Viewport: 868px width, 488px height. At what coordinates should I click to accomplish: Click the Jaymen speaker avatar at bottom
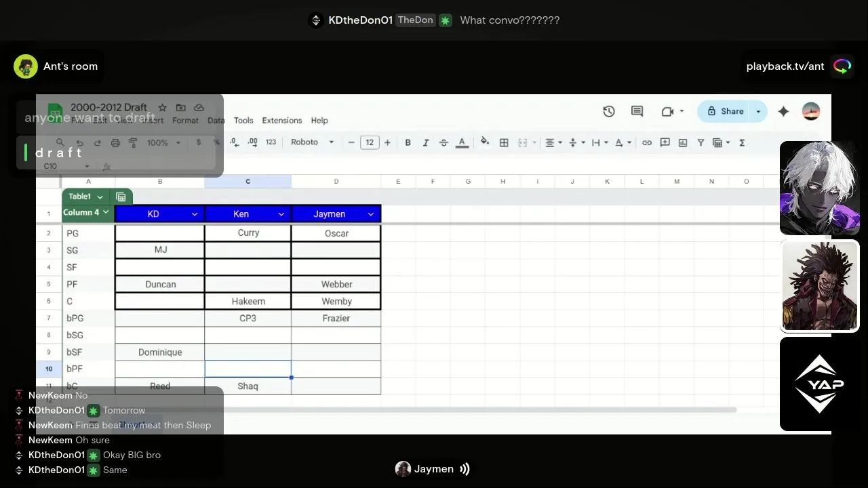point(403,469)
